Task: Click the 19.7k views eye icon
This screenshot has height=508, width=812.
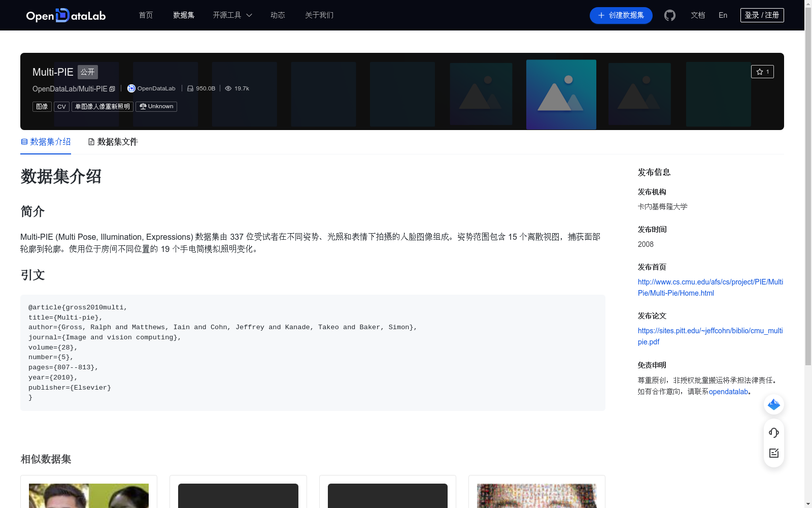Action: pos(228,88)
